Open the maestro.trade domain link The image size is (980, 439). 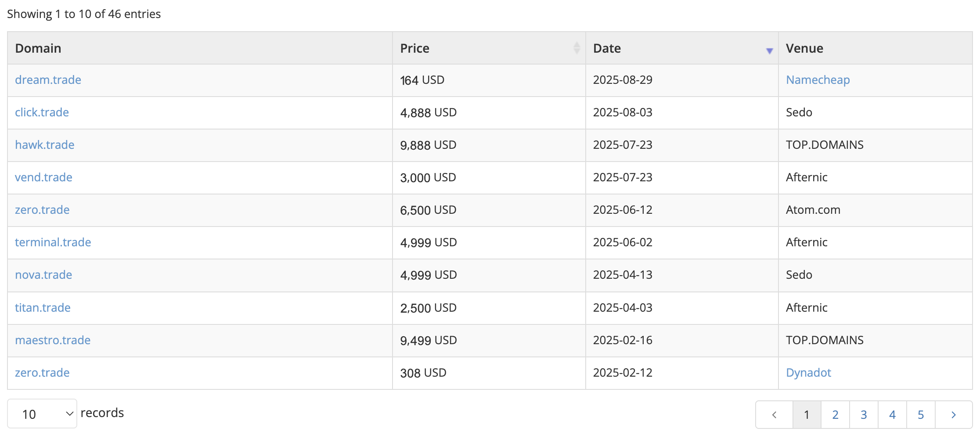click(53, 340)
